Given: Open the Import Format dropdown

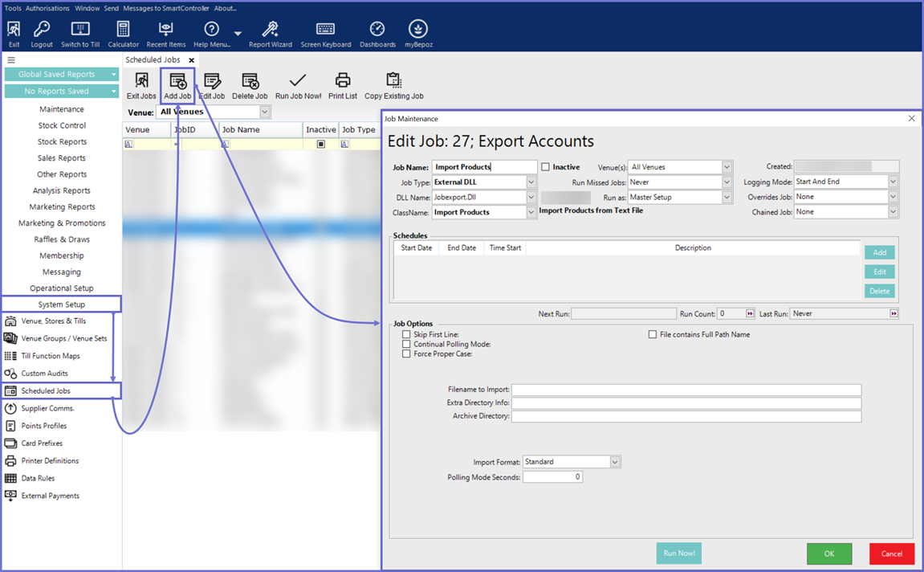Looking at the screenshot, I should point(615,462).
